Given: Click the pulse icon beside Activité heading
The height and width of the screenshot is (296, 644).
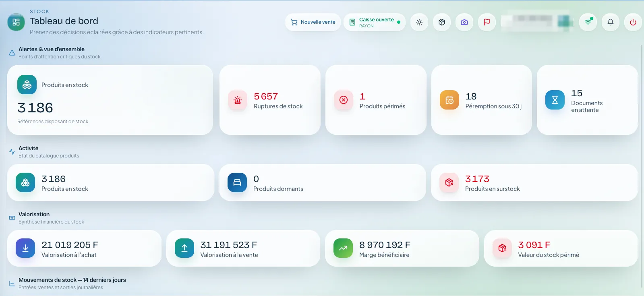Looking at the screenshot, I should point(12,152).
